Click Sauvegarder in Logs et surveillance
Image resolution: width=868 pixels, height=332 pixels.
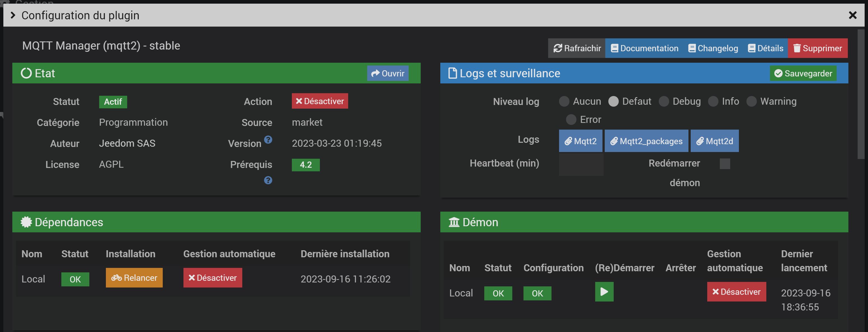click(803, 73)
